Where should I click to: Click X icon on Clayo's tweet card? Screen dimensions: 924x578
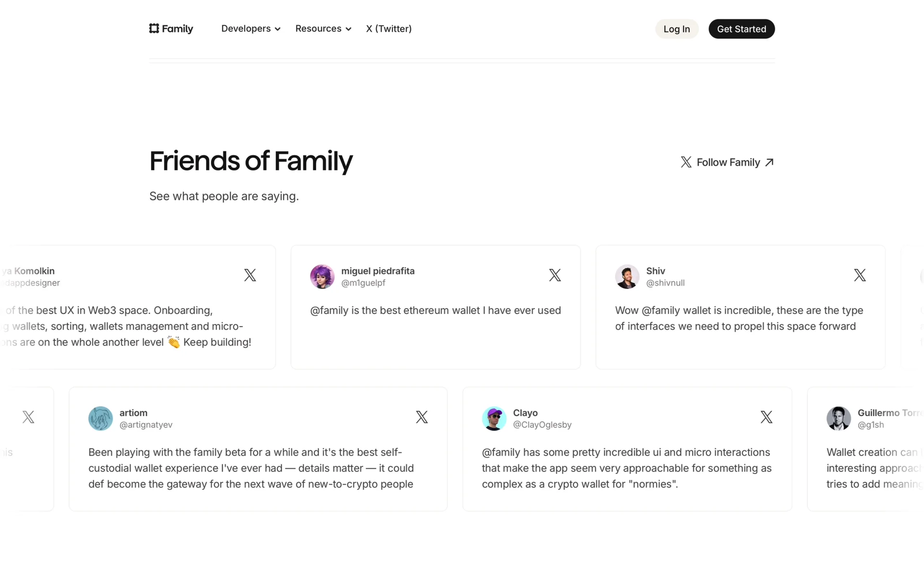pyautogui.click(x=766, y=417)
